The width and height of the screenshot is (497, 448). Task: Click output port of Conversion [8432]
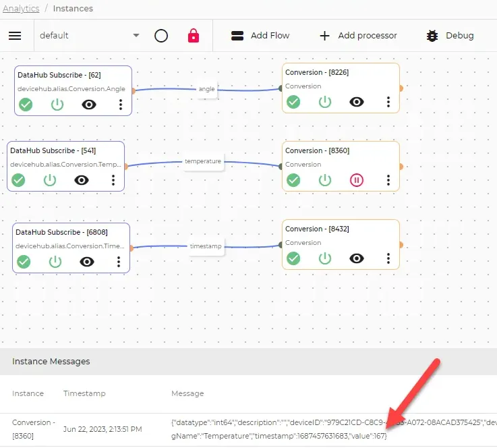click(401, 245)
